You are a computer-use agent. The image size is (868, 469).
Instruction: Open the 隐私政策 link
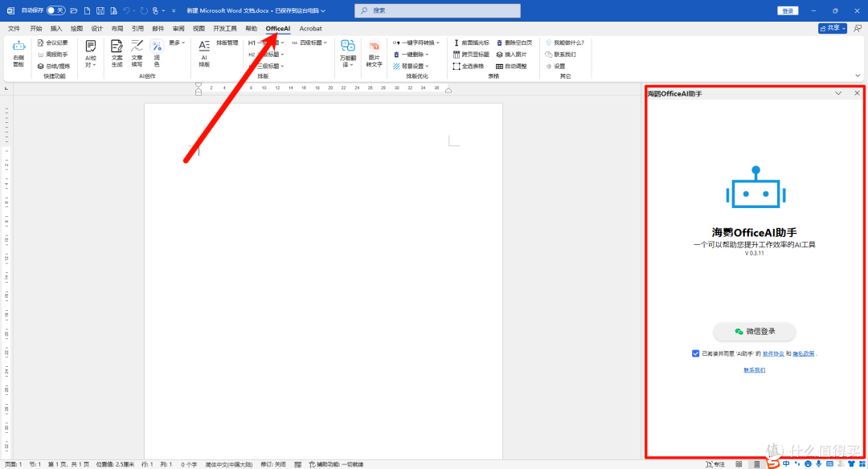click(804, 353)
